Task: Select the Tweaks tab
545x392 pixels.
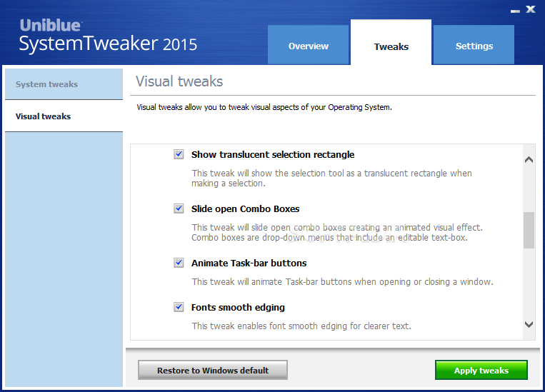Action: click(391, 42)
